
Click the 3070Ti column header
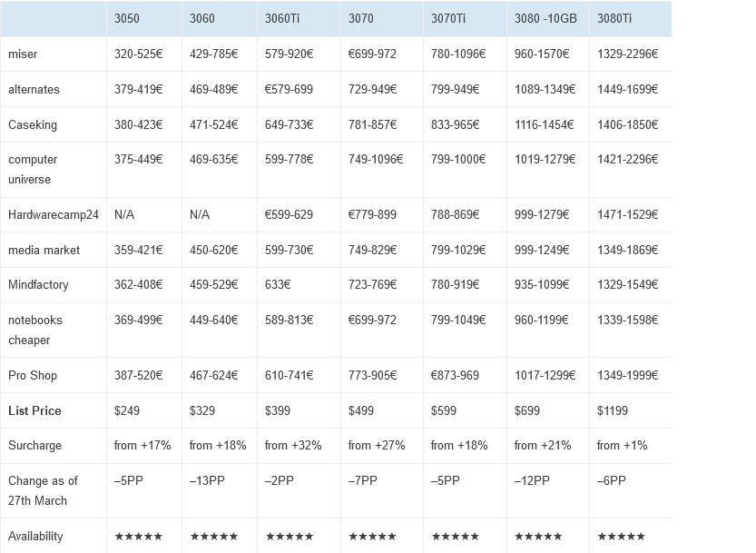[x=449, y=18]
